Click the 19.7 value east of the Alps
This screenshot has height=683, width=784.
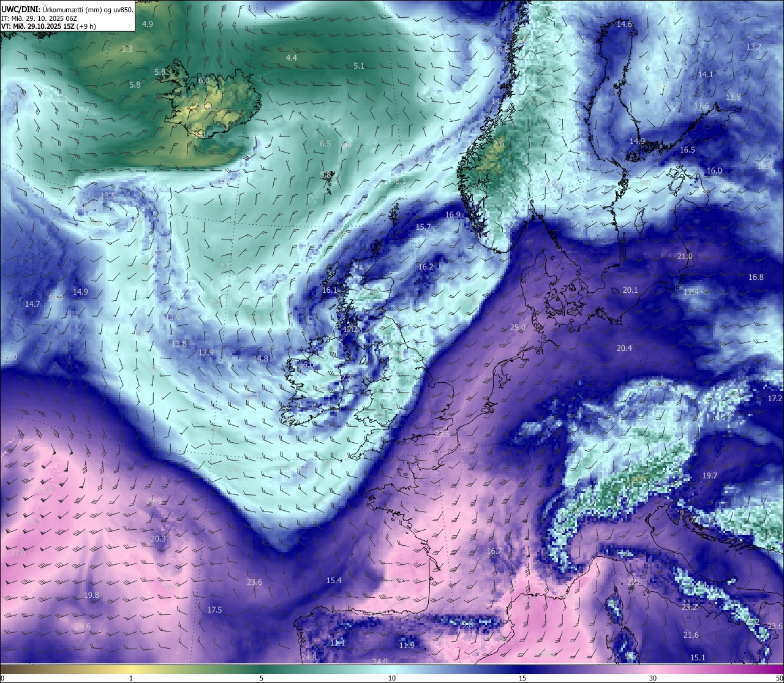click(x=710, y=476)
